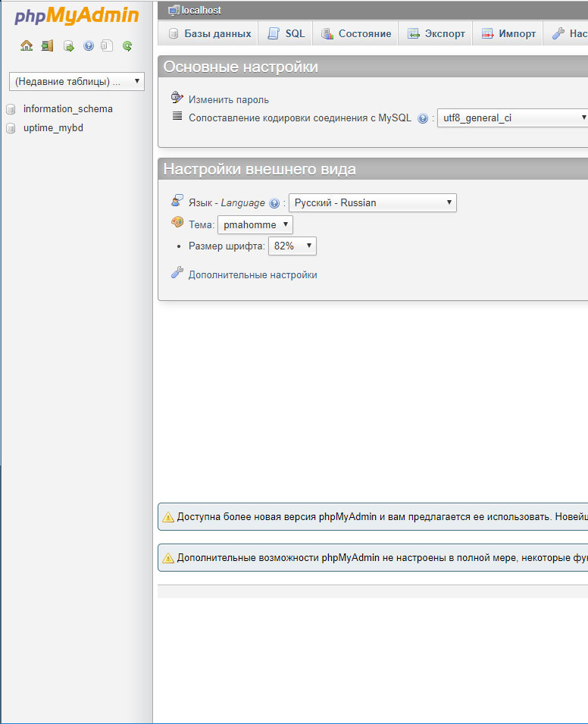Open the uptime_mybd database
The width and height of the screenshot is (588, 724).
(53, 128)
